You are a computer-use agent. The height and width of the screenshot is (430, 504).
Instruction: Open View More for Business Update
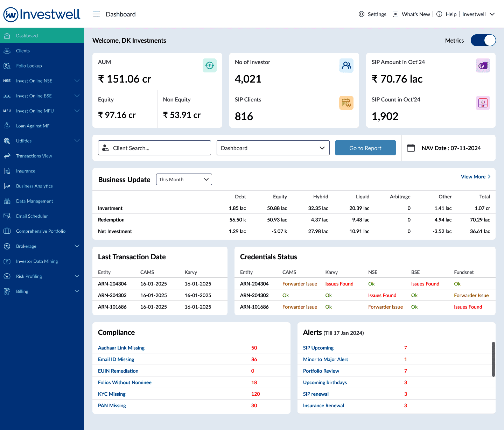point(475,177)
